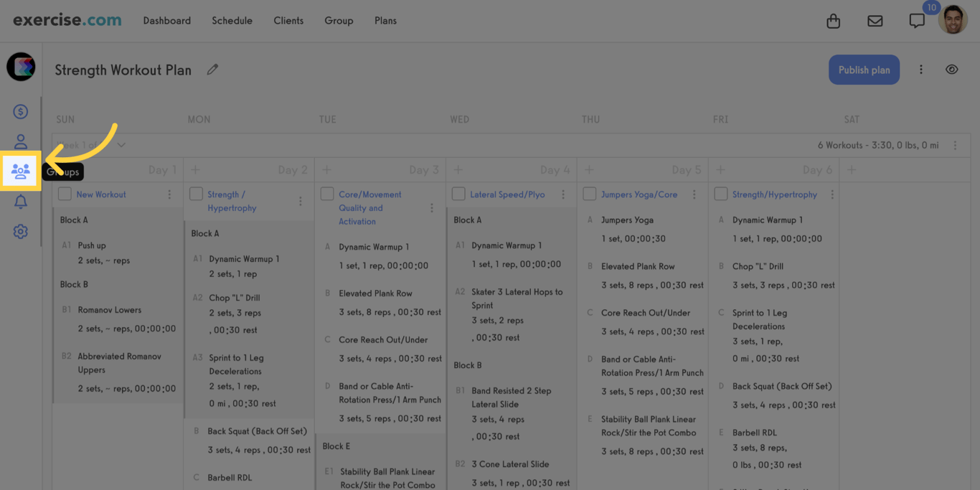Rename the plan using the pencil icon

pyautogui.click(x=212, y=69)
